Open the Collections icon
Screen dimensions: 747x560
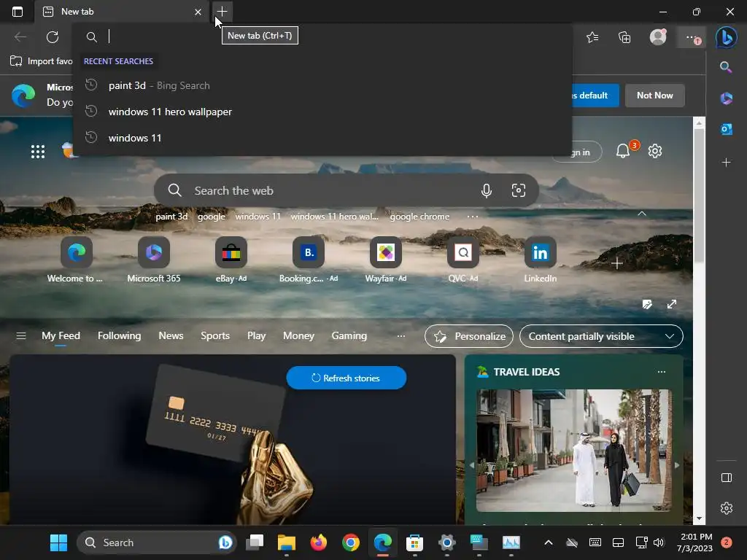(x=624, y=37)
